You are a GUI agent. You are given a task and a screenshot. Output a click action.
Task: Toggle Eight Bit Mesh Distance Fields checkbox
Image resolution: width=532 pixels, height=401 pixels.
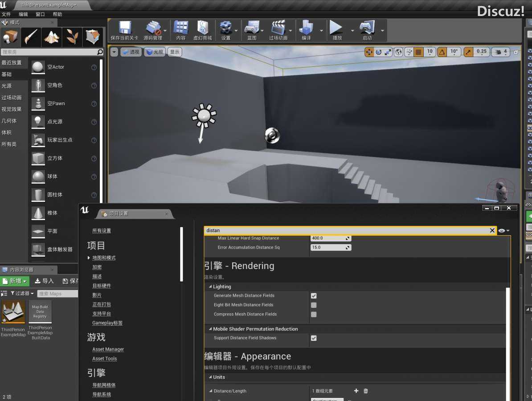314,305
